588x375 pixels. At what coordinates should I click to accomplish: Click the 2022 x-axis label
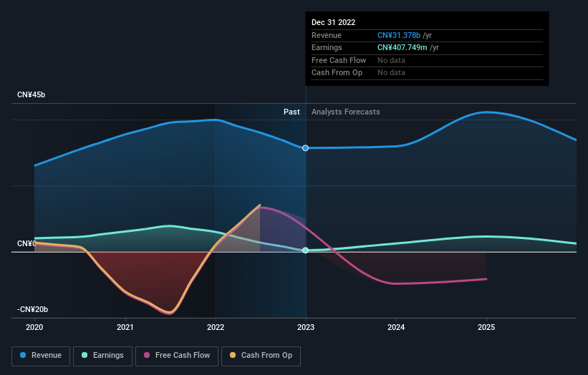coord(216,328)
